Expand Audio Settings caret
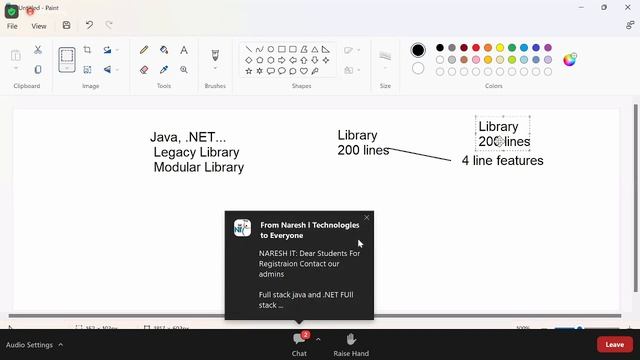Screen dimensions: 640x360 (61, 344)
